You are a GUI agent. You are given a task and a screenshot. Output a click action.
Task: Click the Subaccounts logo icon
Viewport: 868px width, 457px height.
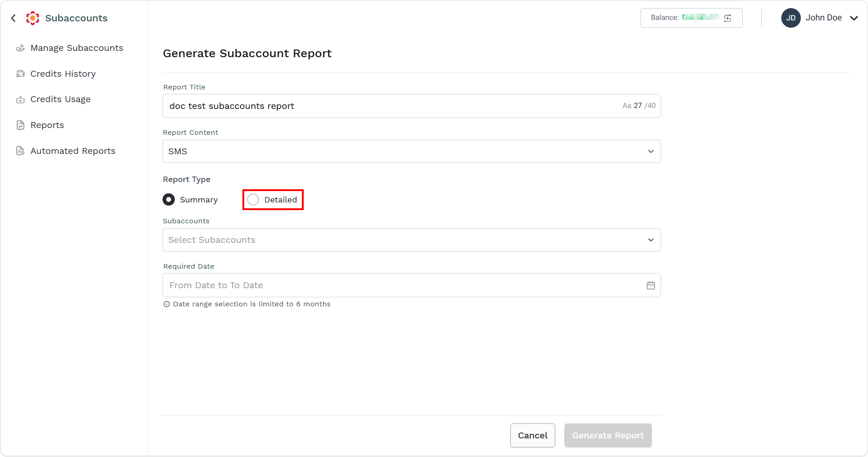click(33, 18)
